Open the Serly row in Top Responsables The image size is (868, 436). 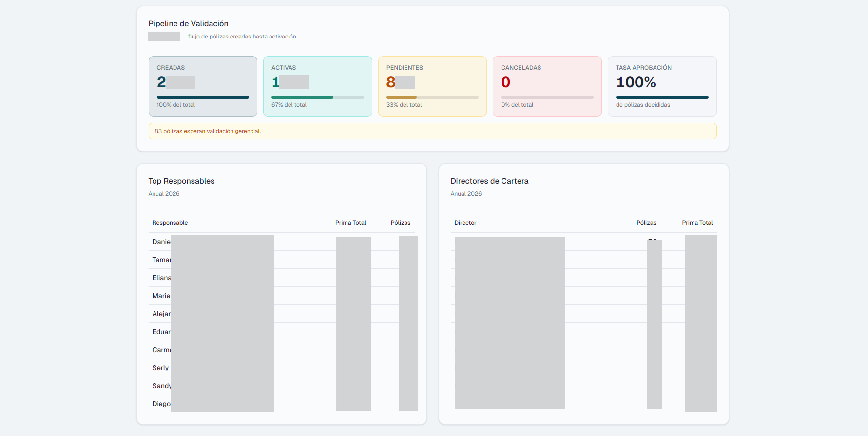click(x=160, y=368)
